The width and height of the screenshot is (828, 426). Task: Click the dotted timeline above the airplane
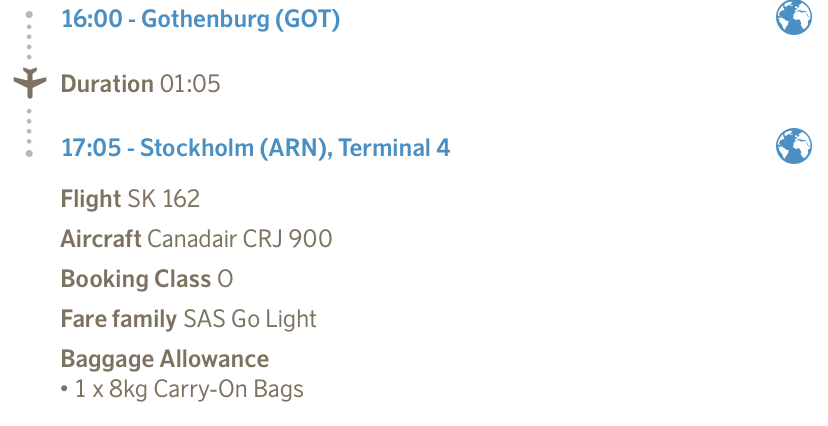coord(30,40)
